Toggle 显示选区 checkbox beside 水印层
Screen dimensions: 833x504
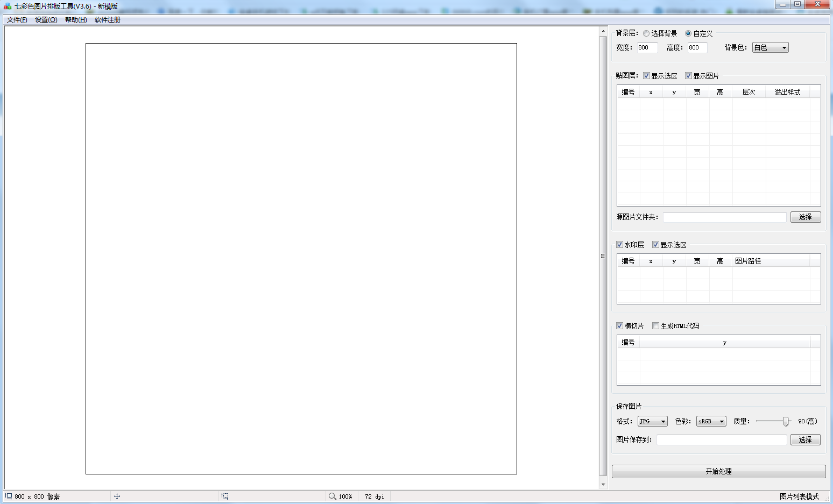(x=655, y=245)
